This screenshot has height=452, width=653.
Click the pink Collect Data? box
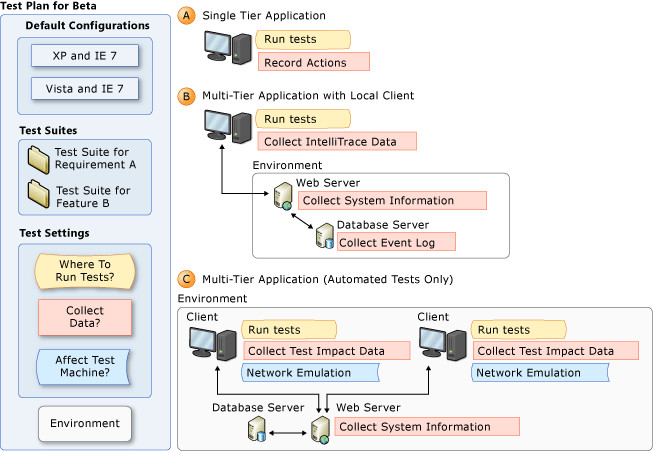point(84,317)
